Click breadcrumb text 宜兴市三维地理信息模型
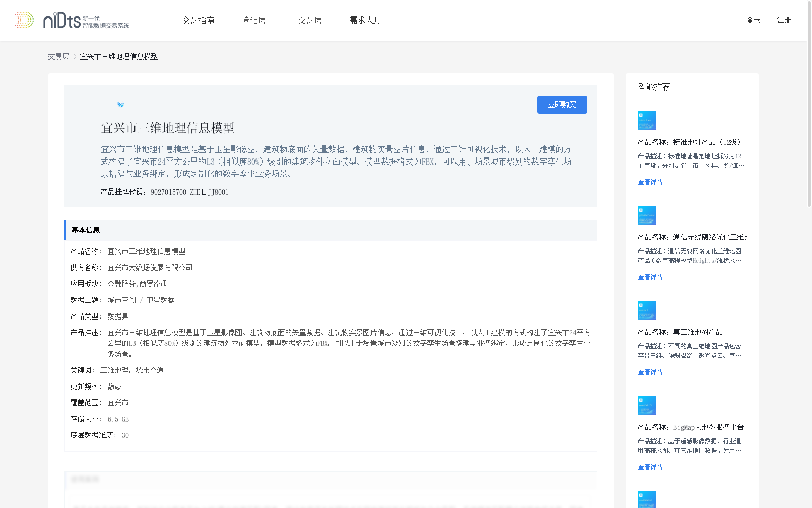This screenshot has height=508, width=812. click(x=119, y=57)
